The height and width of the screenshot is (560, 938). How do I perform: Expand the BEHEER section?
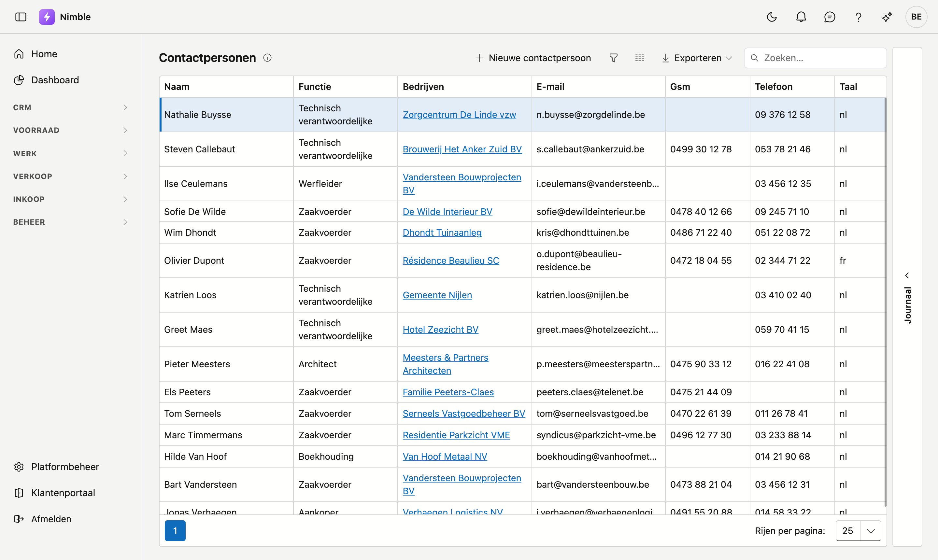click(x=71, y=222)
